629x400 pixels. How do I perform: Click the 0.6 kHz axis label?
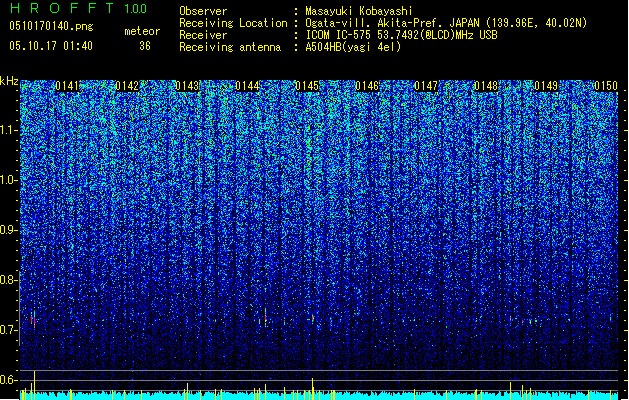click(x=9, y=380)
